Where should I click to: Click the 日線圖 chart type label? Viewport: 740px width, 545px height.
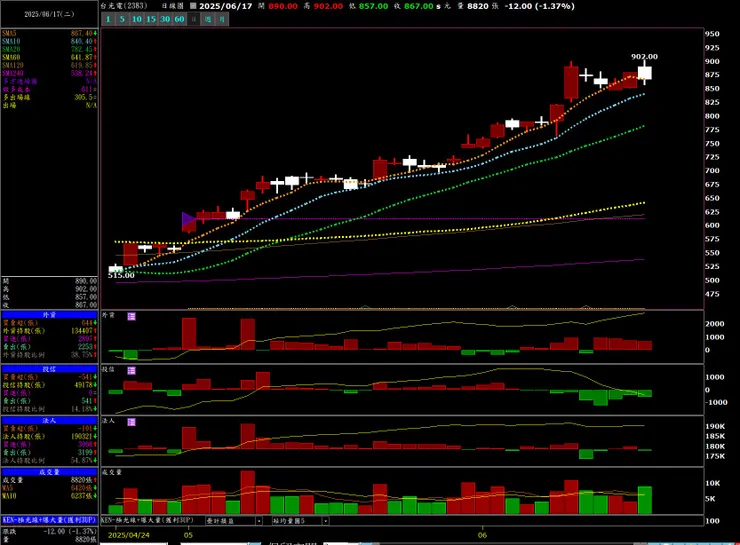click(172, 6)
